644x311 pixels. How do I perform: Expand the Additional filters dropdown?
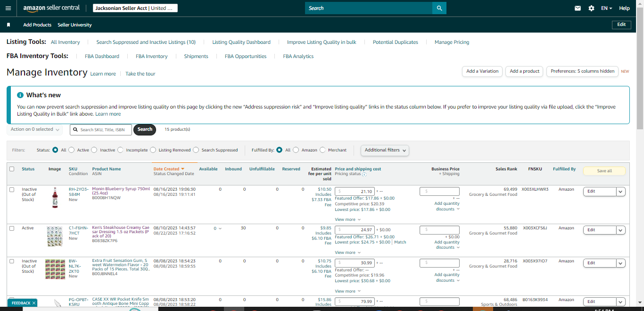[x=385, y=150]
